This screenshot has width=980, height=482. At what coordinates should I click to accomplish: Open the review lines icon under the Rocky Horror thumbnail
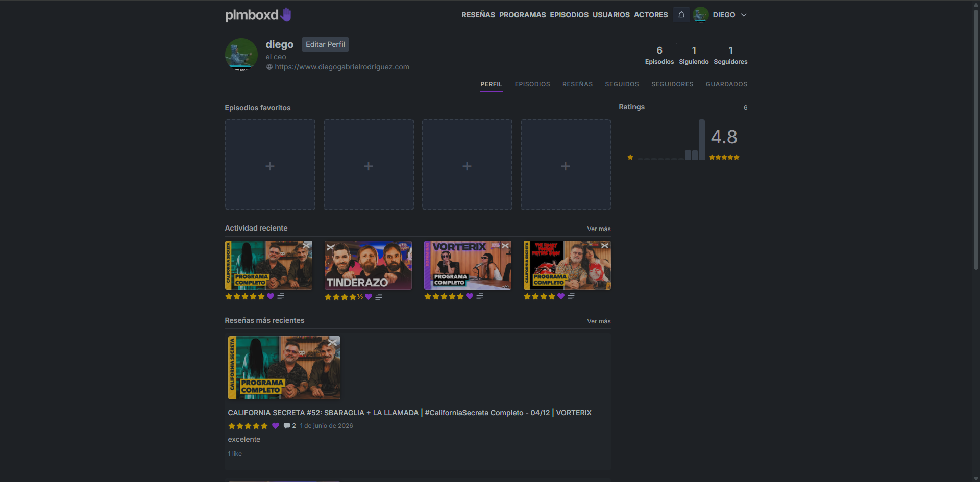[x=571, y=296]
